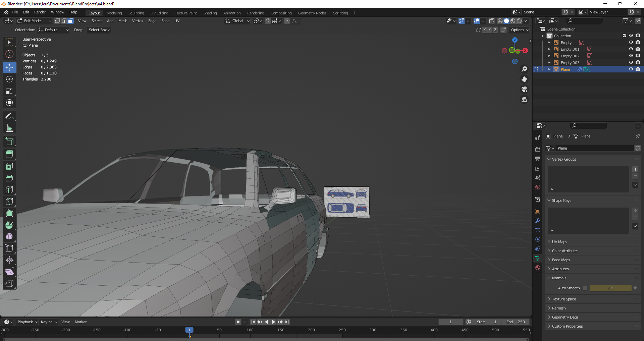Hide Empty.002 with its eye icon
644x341 pixels.
[x=631, y=56]
